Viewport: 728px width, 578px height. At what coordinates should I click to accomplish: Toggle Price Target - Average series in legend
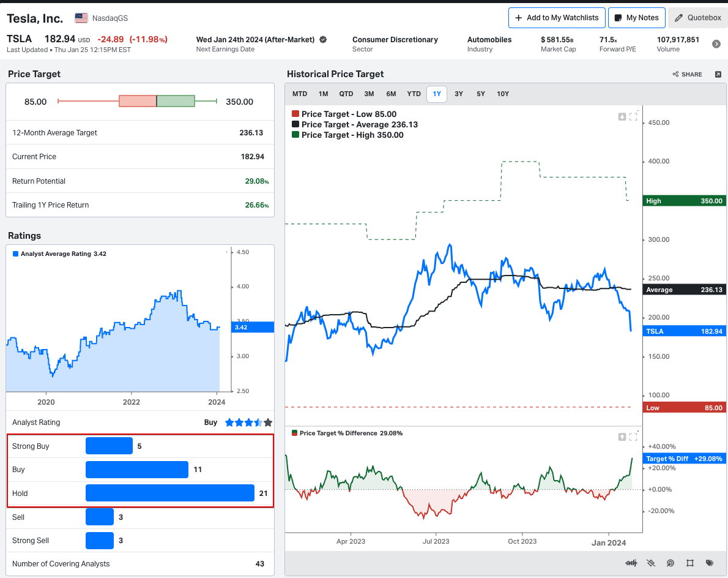[x=355, y=124]
